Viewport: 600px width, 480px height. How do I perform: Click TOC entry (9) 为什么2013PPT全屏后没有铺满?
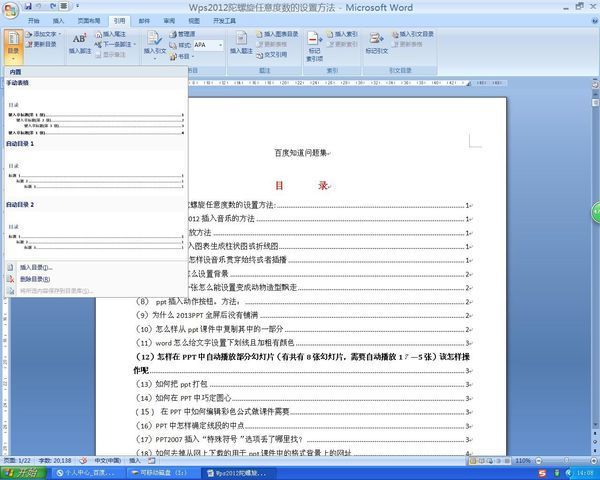303,315
